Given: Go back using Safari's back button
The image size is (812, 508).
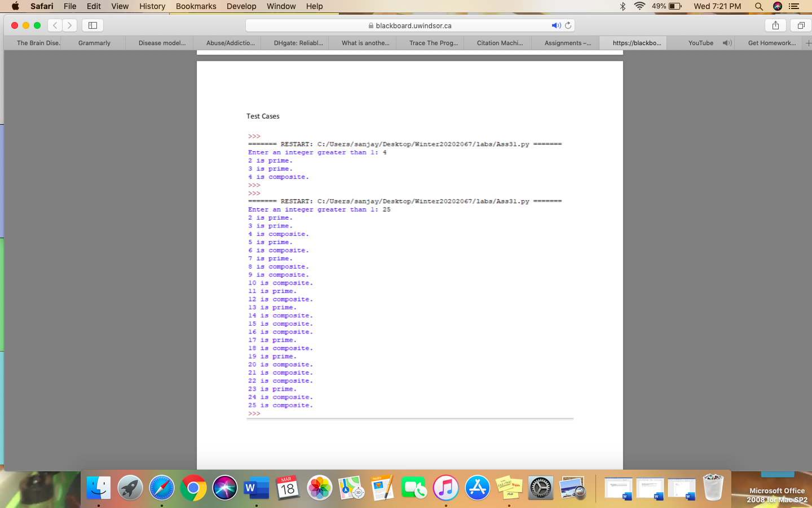Looking at the screenshot, I should tap(54, 25).
